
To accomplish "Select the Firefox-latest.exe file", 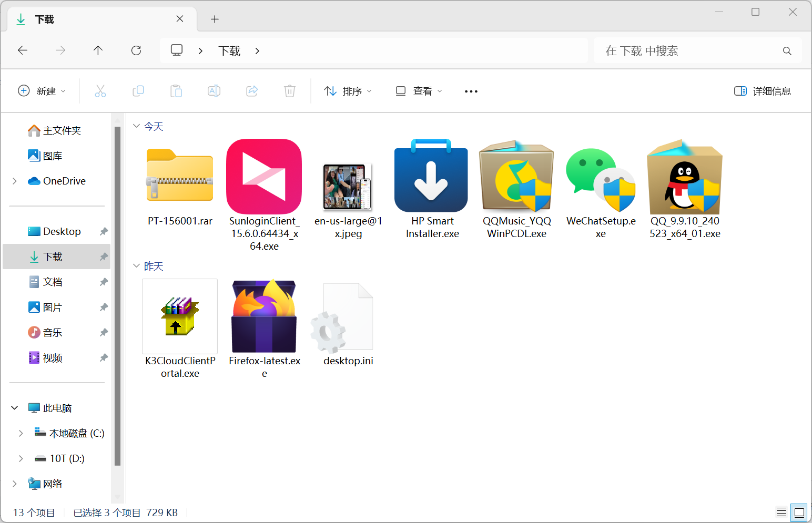I will point(264,329).
